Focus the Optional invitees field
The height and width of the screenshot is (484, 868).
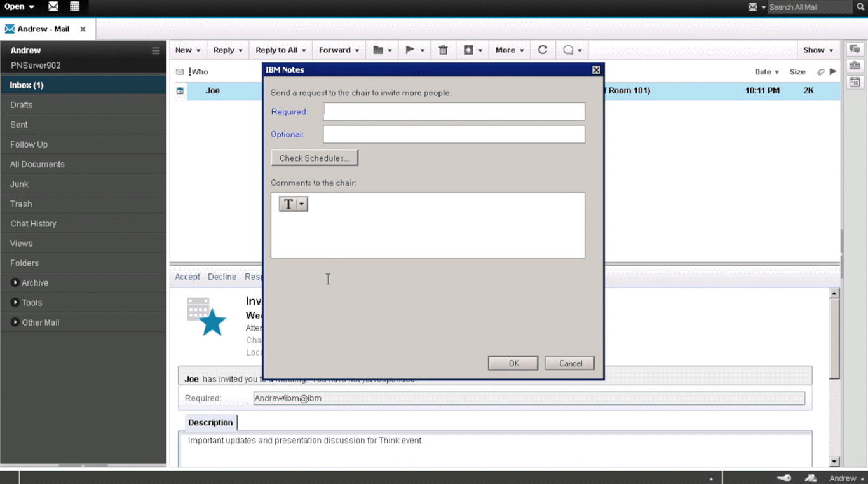pyautogui.click(x=454, y=134)
